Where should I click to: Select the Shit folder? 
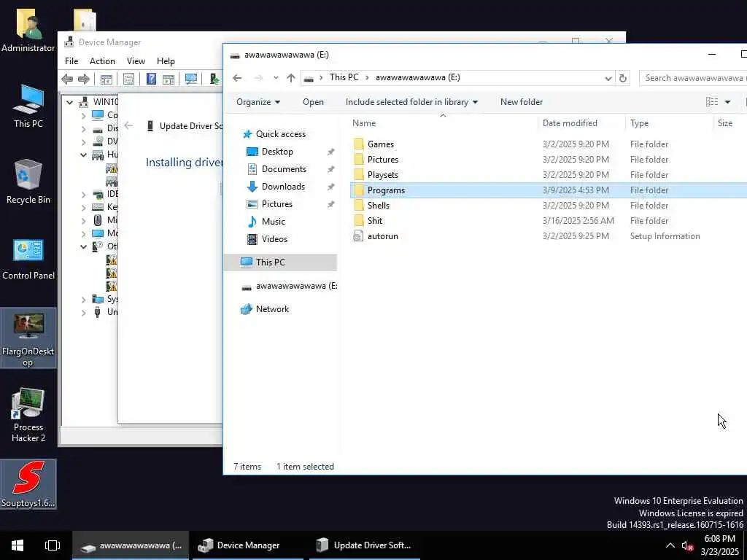point(375,220)
